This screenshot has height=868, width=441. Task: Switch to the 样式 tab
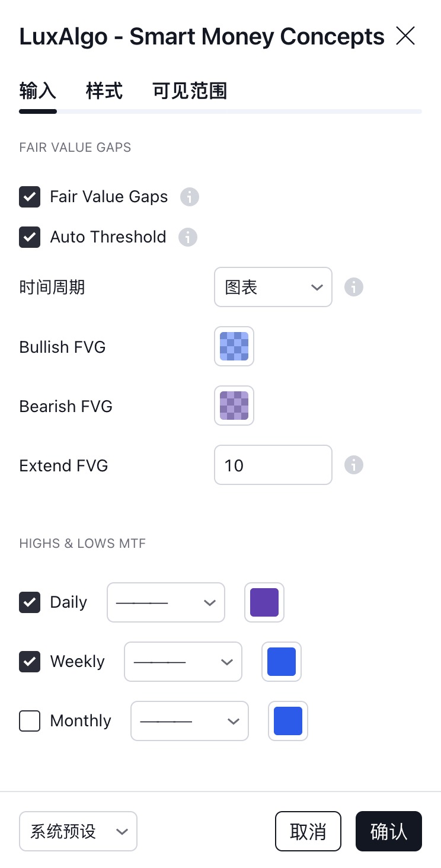tap(104, 91)
